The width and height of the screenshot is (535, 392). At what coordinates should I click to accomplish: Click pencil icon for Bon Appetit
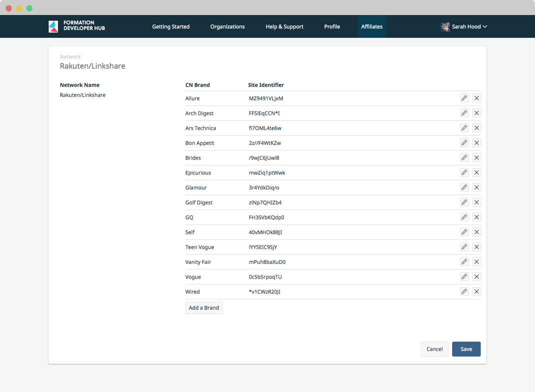[464, 143]
